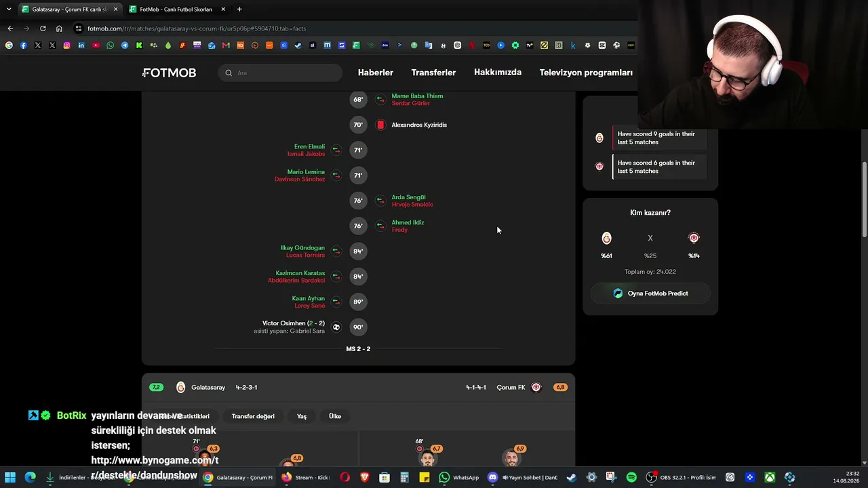Viewport: 868px width, 488px height.
Task: Click the search magnifier icon
Action: (229, 73)
